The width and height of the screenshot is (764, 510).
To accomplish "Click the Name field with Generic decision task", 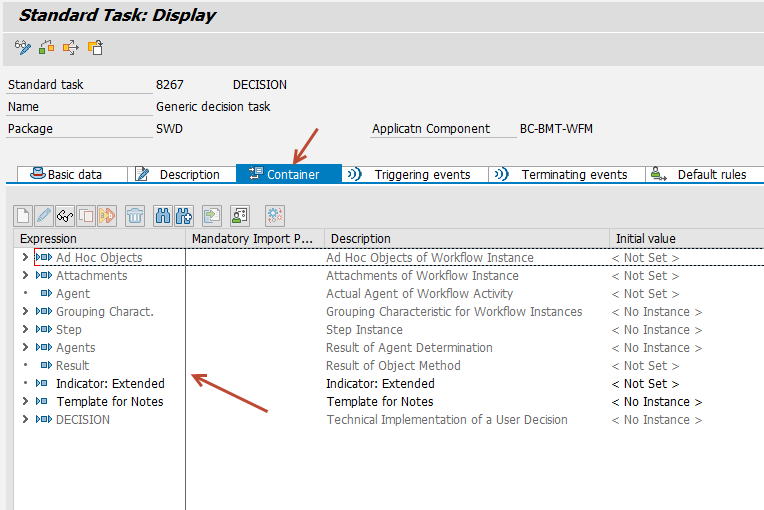I will point(213,107).
